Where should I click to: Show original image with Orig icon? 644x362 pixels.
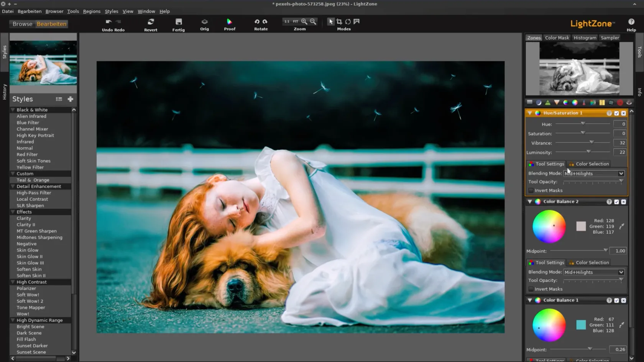click(x=204, y=22)
